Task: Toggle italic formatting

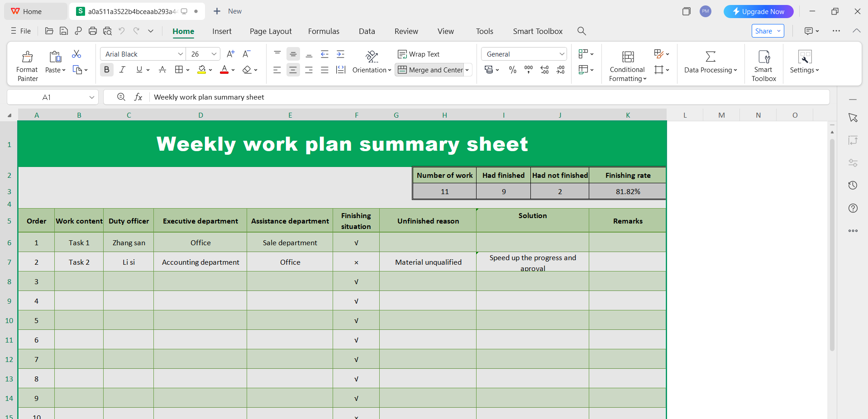Action: coord(122,70)
